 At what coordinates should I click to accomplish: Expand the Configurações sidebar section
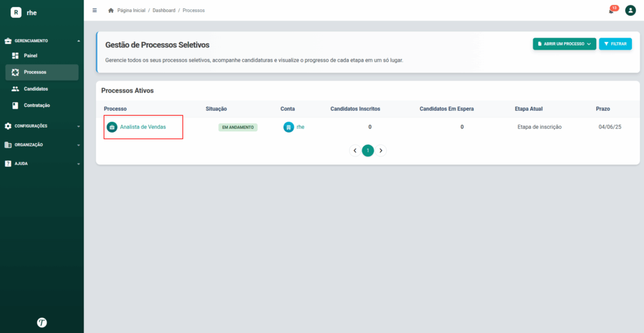(42, 126)
